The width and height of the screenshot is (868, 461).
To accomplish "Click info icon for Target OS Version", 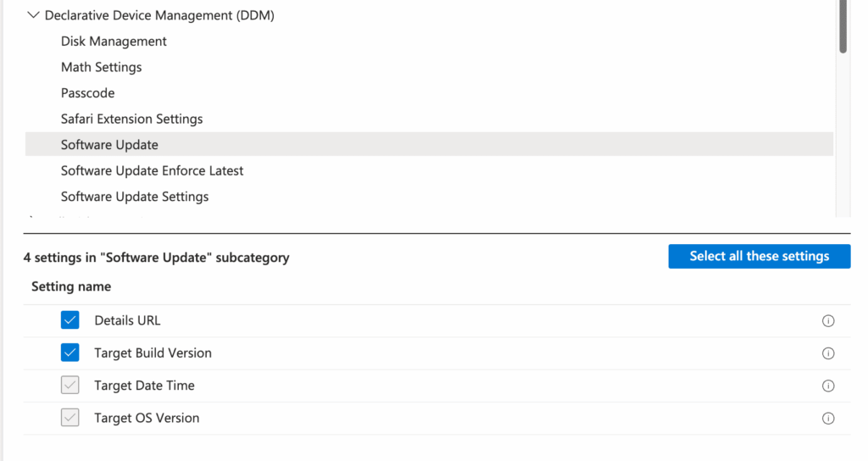I will click(828, 418).
